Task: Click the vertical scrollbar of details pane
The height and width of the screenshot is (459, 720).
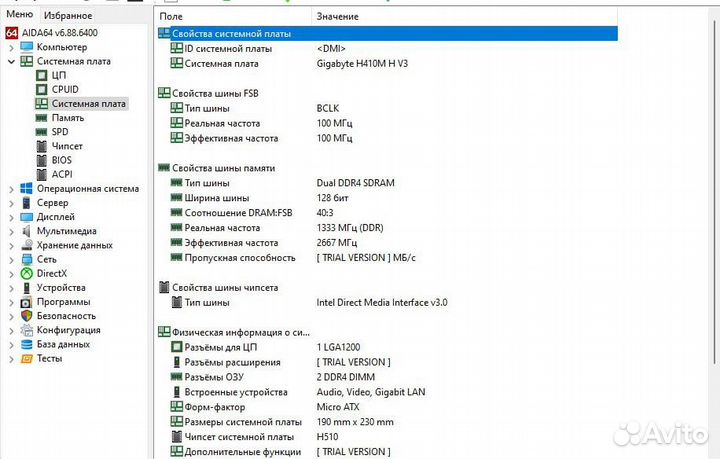Action: click(x=715, y=193)
